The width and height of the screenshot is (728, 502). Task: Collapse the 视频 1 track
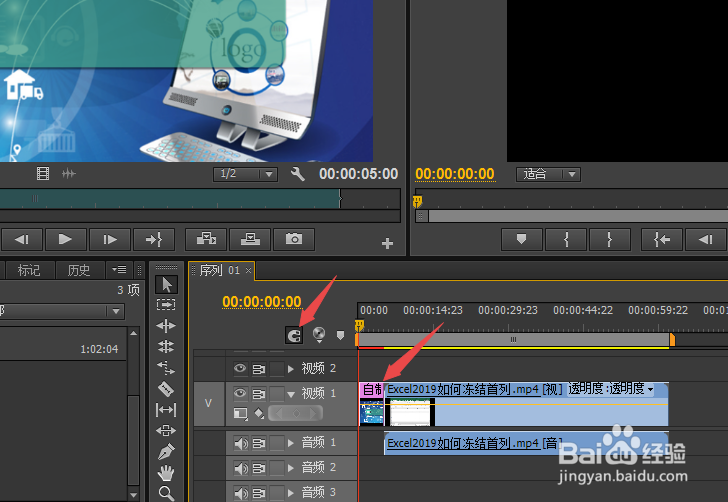click(x=291, y=394)
